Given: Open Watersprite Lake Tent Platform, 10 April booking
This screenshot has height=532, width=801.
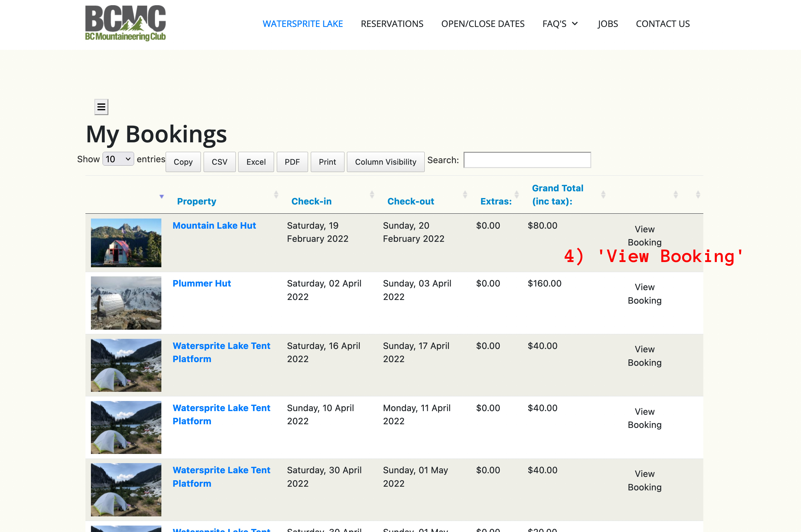Looking at the screenshot, I should pos(221,414).
